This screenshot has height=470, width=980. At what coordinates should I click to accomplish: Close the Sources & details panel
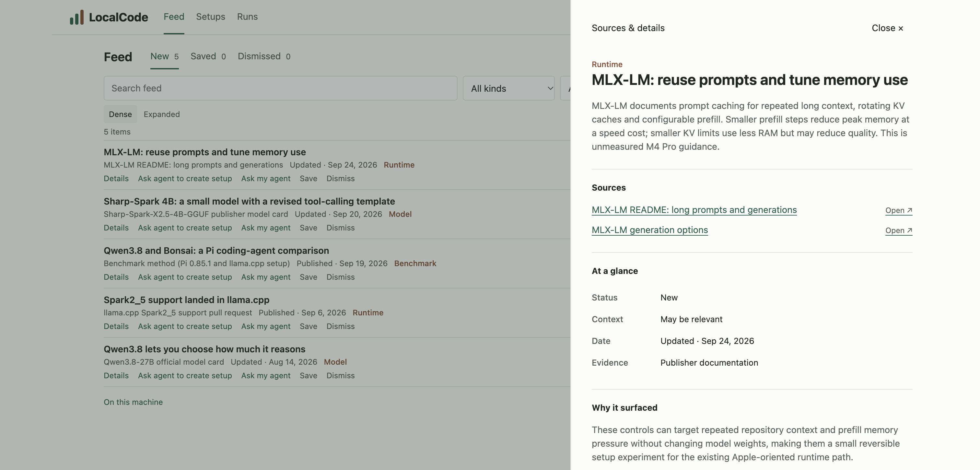click(x=887, y=28)
